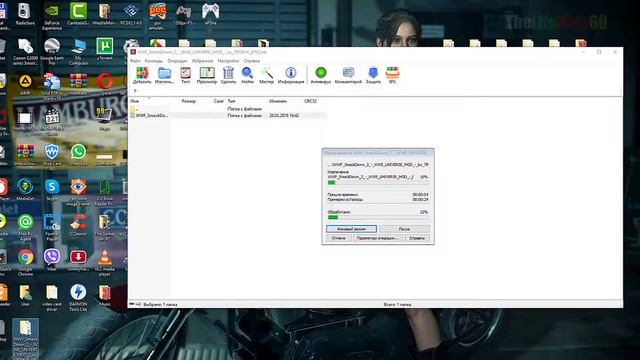Open the Opera browser desktop icon

[x=104, y=84]
